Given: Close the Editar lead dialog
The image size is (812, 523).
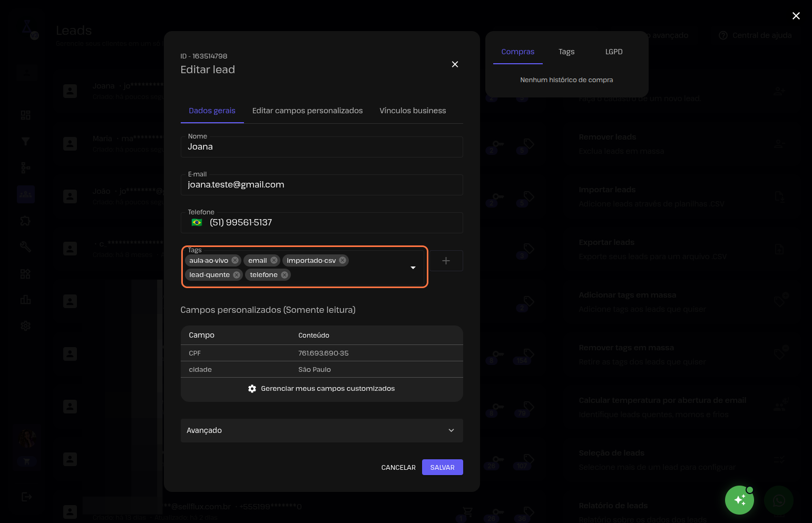Looking at the screenshot, I should tap(455, 64).
